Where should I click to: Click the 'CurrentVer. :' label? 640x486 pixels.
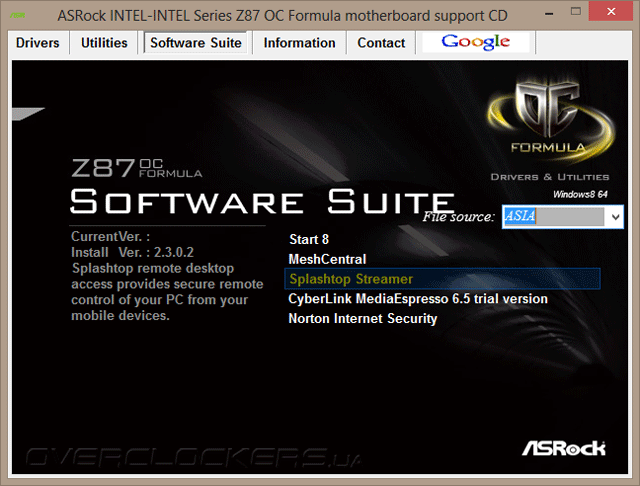tap(111, 236)
